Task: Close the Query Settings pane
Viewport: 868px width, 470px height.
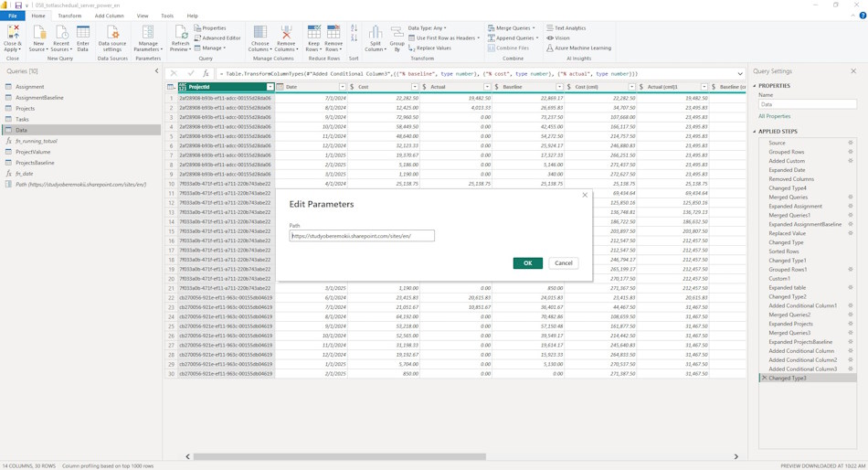Action: click(853, 71)
